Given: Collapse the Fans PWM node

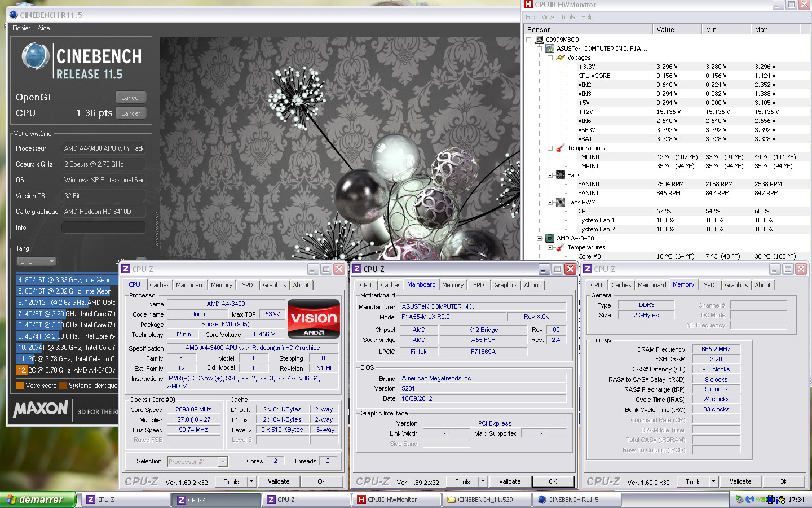Looking at the screenshot, I should tap(550, 202).
